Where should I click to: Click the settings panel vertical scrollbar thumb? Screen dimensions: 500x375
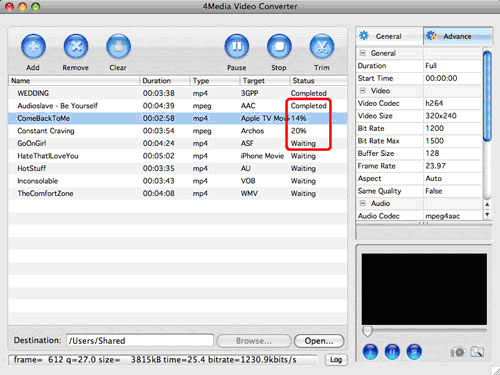(487, 96)
